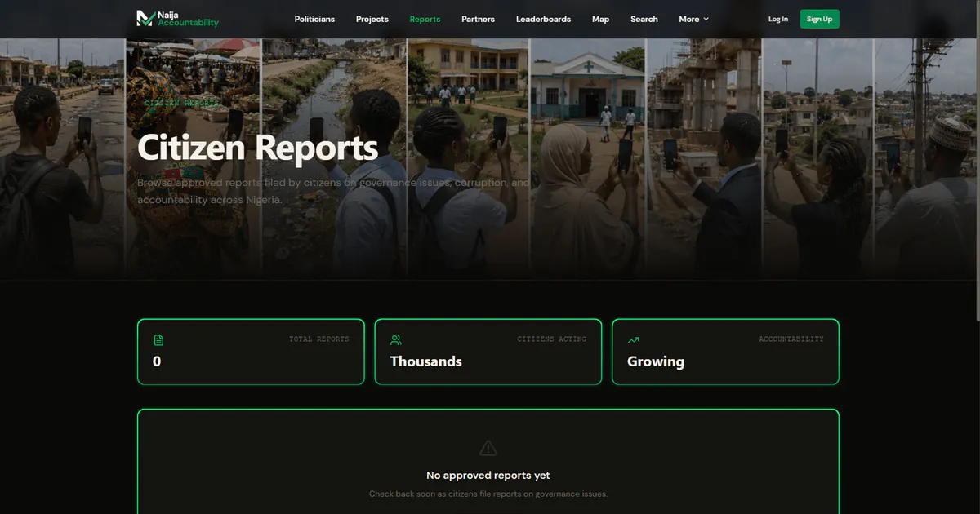Click the warning triangle icon above empty message
This screenshot has height=514, width=980.
point(488,448)
